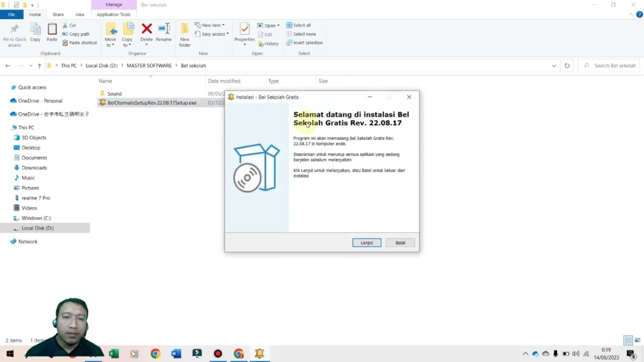Go up one folder level arrow
The height and width of the screenshot is (362, 644).
(39, 65)
